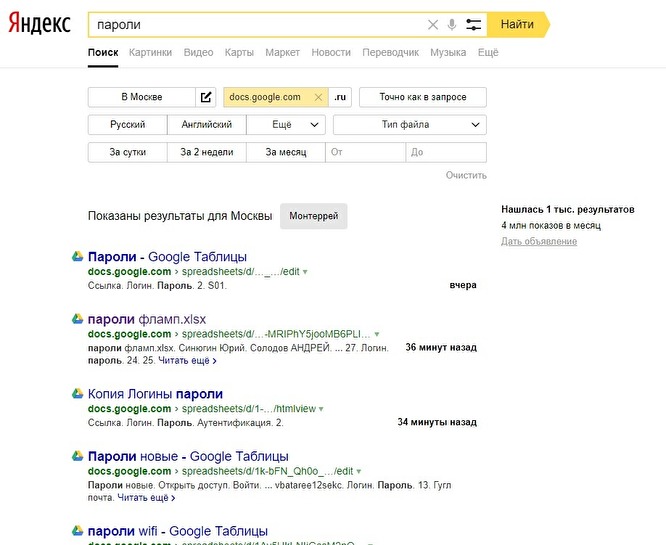The height and width of the screenshot is (545, 666).
Task: Open result Пароли - Google Таблицы
Action: [x=167, y=257]
